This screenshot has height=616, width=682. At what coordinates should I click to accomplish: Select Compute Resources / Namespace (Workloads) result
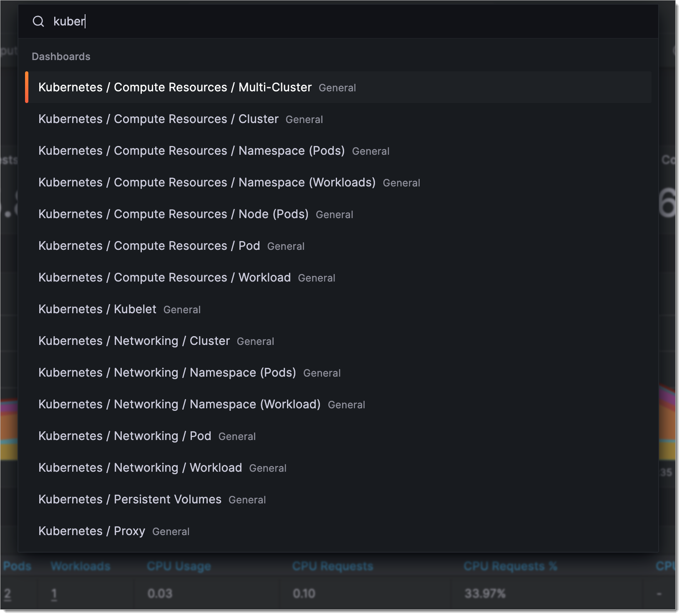click(338, 182)
